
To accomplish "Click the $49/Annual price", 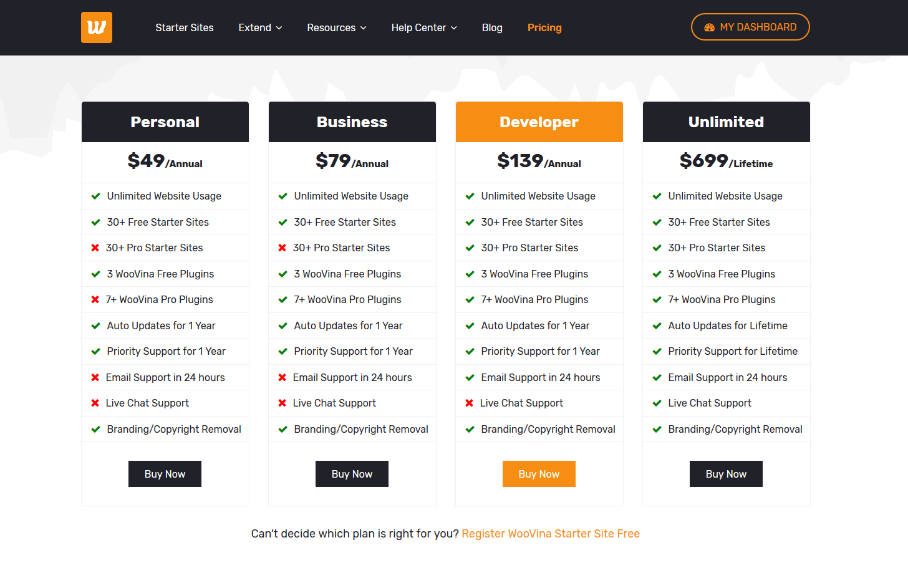I will pyautogui.click(x=165, y=161).
